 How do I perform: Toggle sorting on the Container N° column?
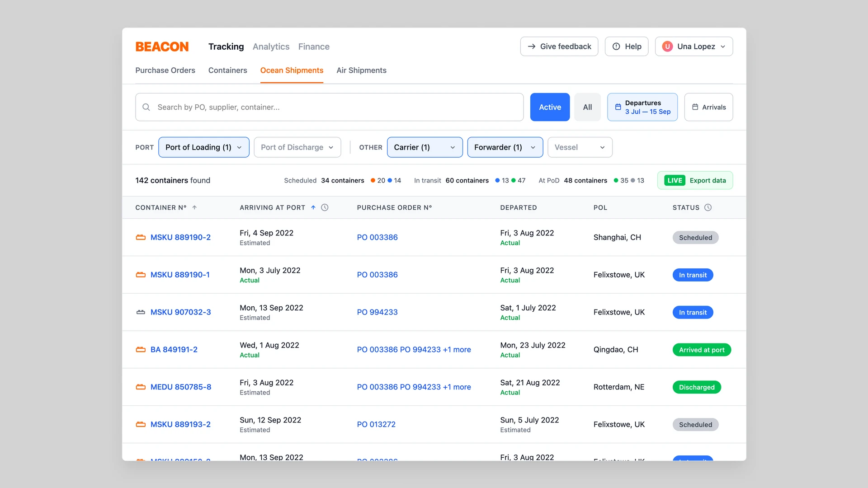195,207
